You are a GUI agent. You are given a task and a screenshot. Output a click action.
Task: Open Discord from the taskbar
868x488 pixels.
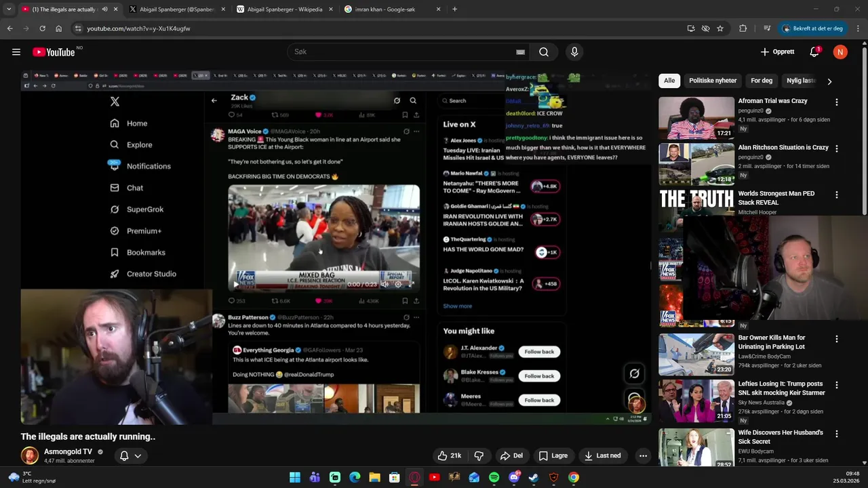pos(514,477)
